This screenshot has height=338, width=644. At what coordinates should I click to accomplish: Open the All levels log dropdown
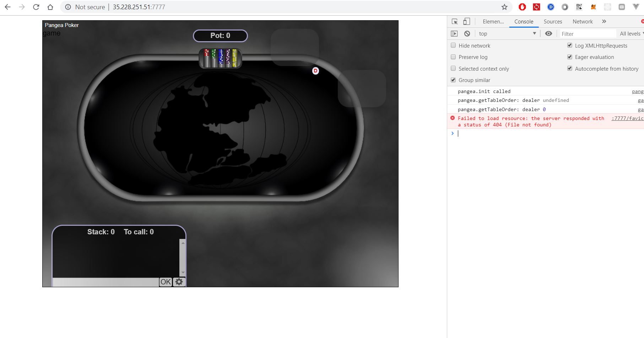point(631,34)
